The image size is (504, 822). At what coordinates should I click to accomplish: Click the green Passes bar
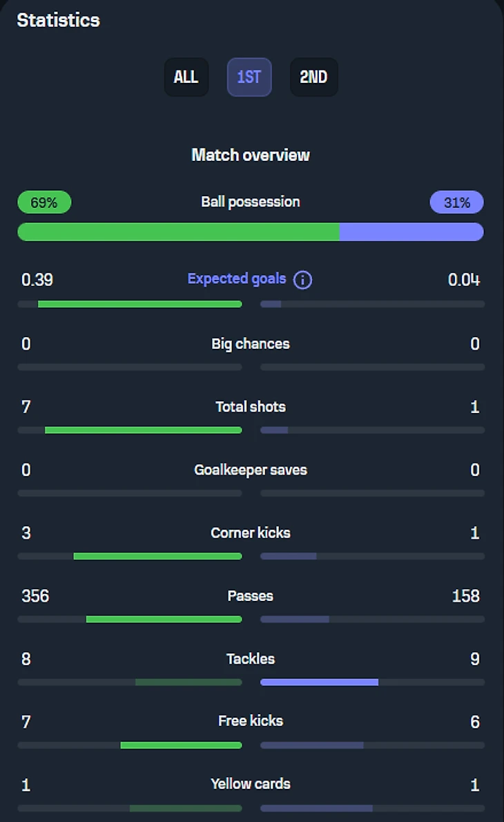164,620
